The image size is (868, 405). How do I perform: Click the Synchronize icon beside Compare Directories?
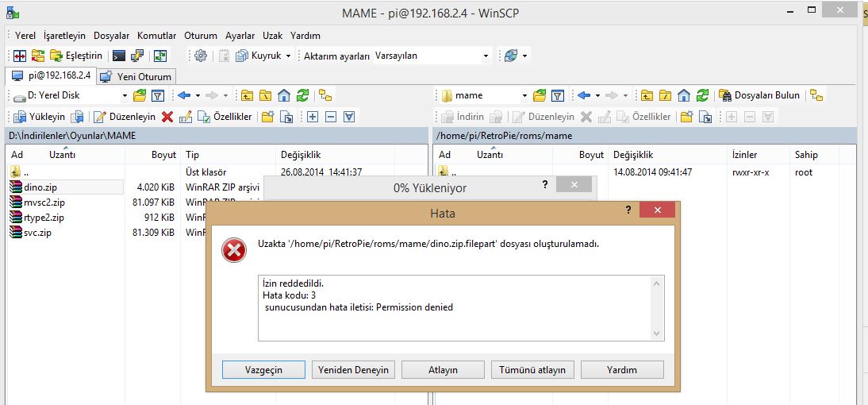point(37,56)
